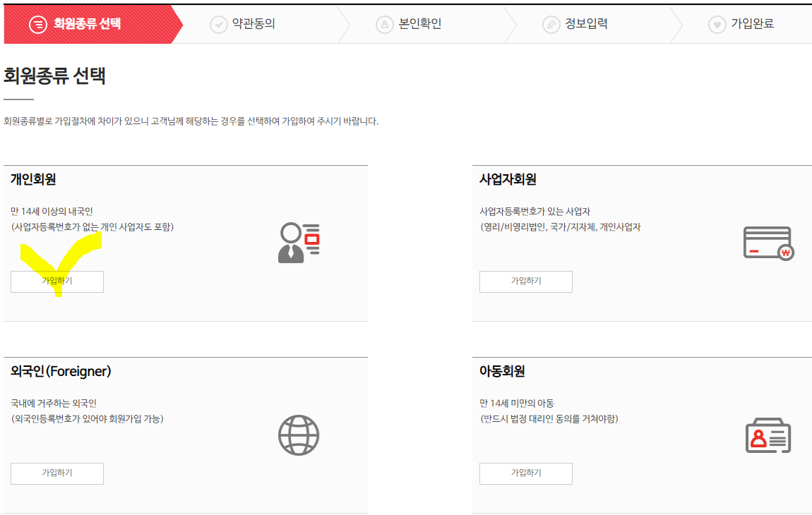Select the 정보입력 step tab
The image size is (812, 515).
pos(594,24)
